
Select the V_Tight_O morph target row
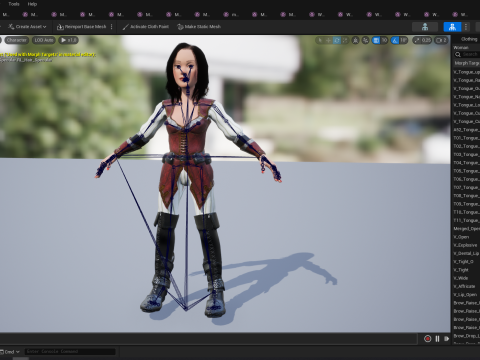click(x=466, y=262)
